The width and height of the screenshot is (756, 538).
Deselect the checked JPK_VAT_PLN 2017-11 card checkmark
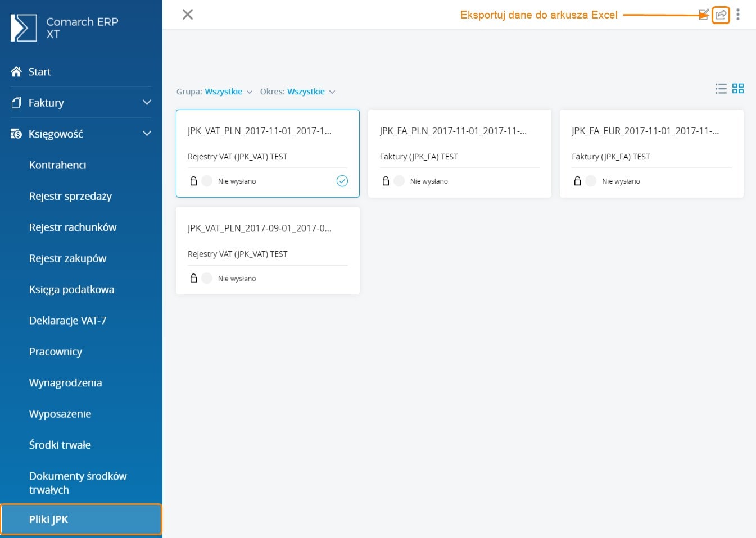(x=342, y=181)
